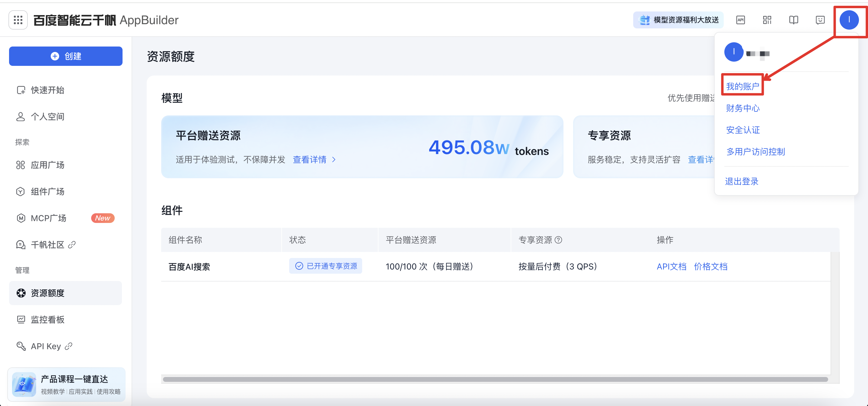Open 多用户访问控制 menu entry

click(x=755, y=152)
